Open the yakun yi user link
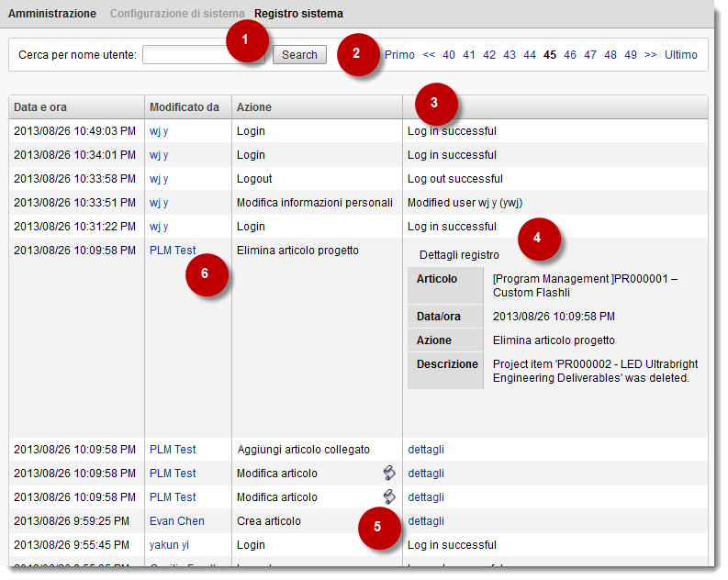 [169, 545]
